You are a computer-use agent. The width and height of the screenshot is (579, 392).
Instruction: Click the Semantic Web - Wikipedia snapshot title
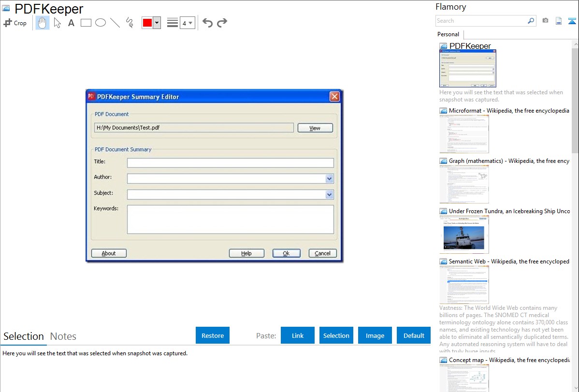509,261
